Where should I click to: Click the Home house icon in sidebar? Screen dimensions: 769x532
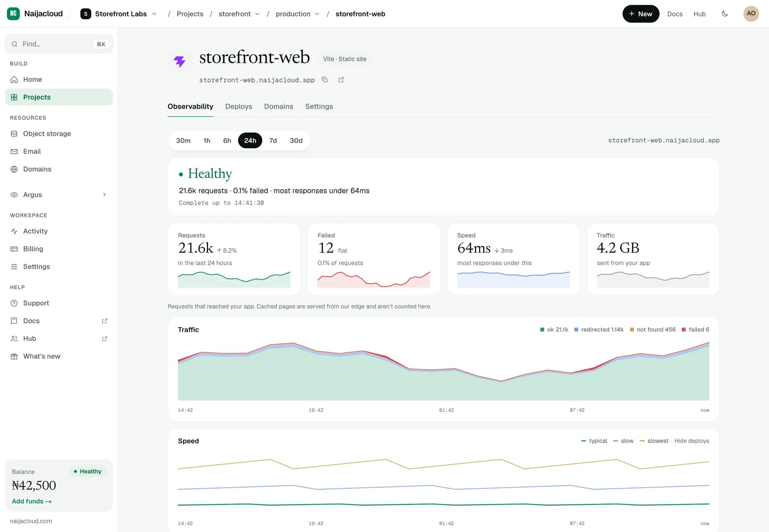click(14, 79)
